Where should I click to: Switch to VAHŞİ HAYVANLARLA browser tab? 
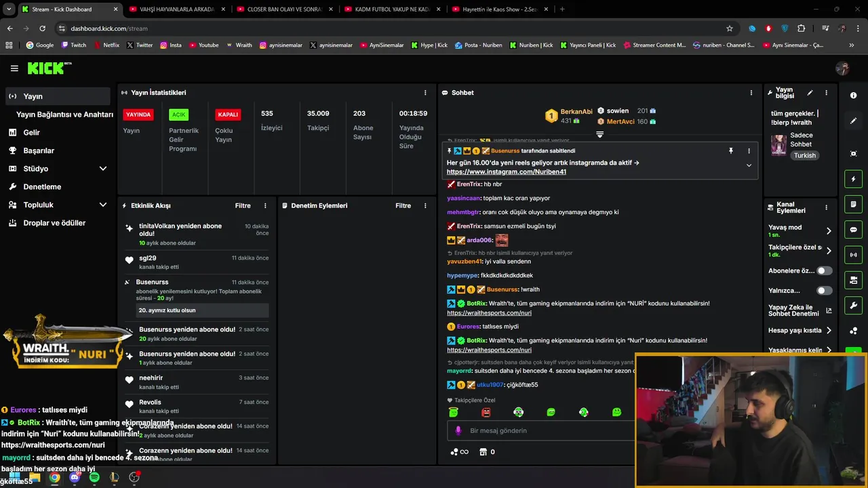pyautogui.click(x=176, y=9)
